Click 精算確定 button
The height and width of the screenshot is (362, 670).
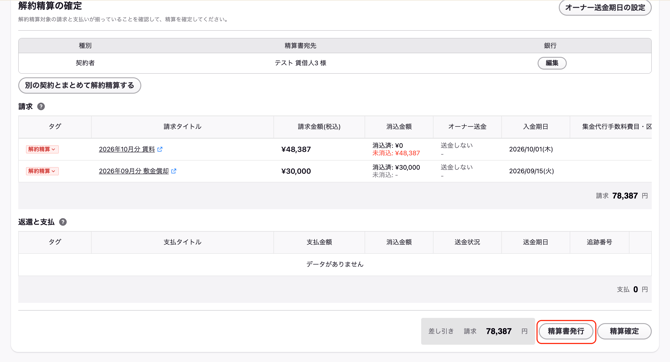[x=624, y=331]
